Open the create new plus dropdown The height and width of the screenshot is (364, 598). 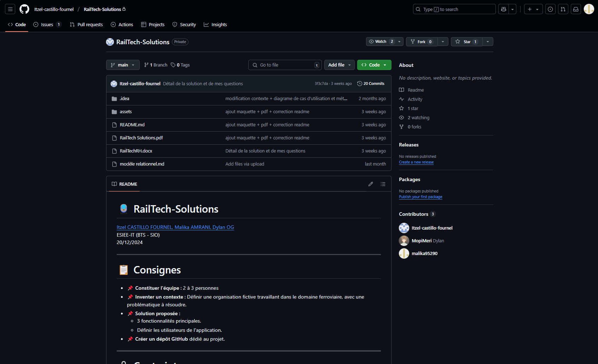click(x=533, y=9)
